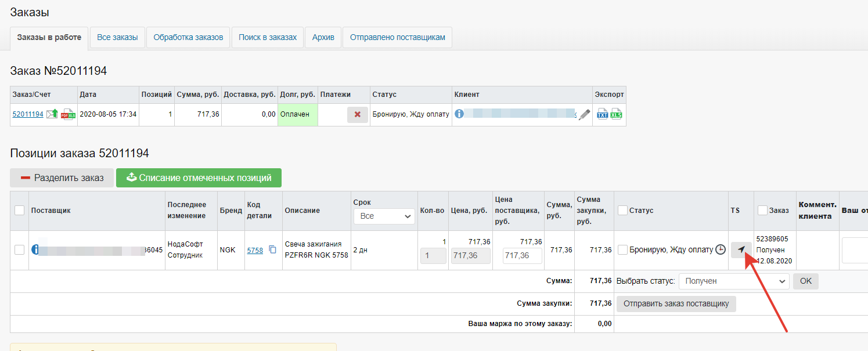The image size is (868, 351).
Task: Expand the 'Выбрать статус' dropdown showing 'Получен'
Action: (x=734, y=281)
